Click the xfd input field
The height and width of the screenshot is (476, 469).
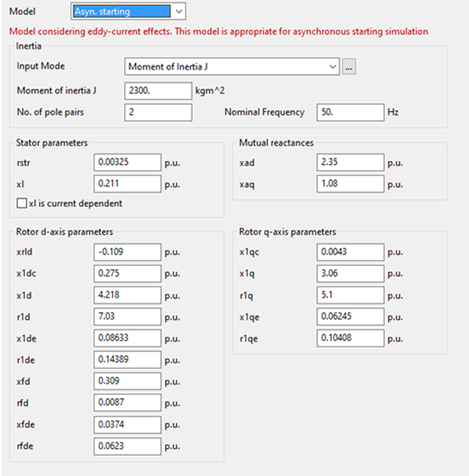[x=127, y=381]
